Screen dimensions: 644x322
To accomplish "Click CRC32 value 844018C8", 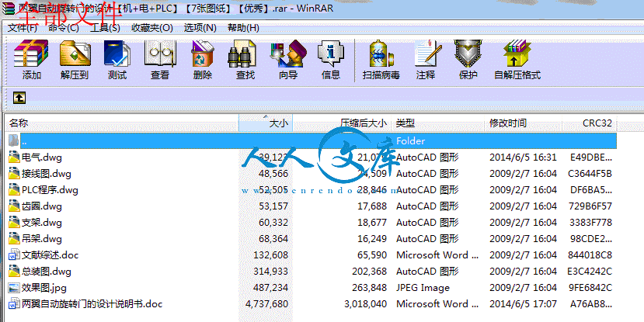I will pos(590,255).
